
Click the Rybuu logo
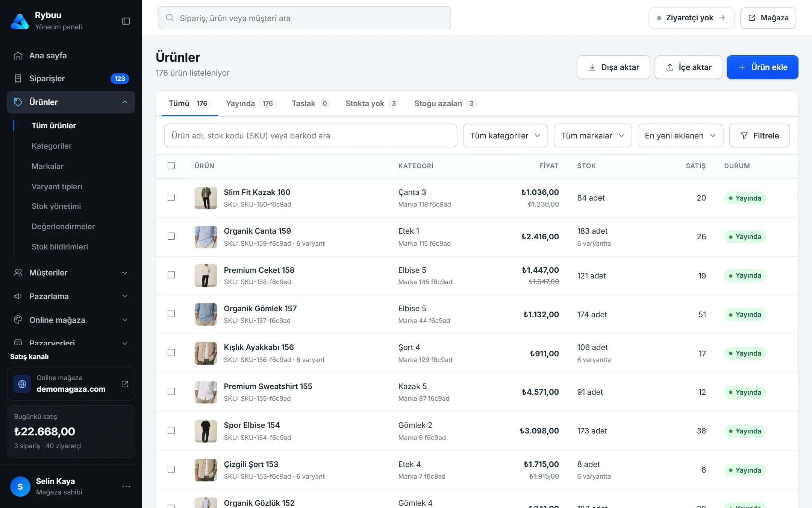(20, 21)
